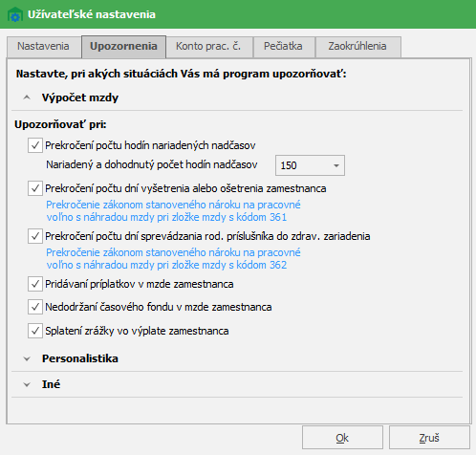This screenshot has height=455, width=476.
Task: Click the blue note about code 362
Action: [x=173, y=259]
